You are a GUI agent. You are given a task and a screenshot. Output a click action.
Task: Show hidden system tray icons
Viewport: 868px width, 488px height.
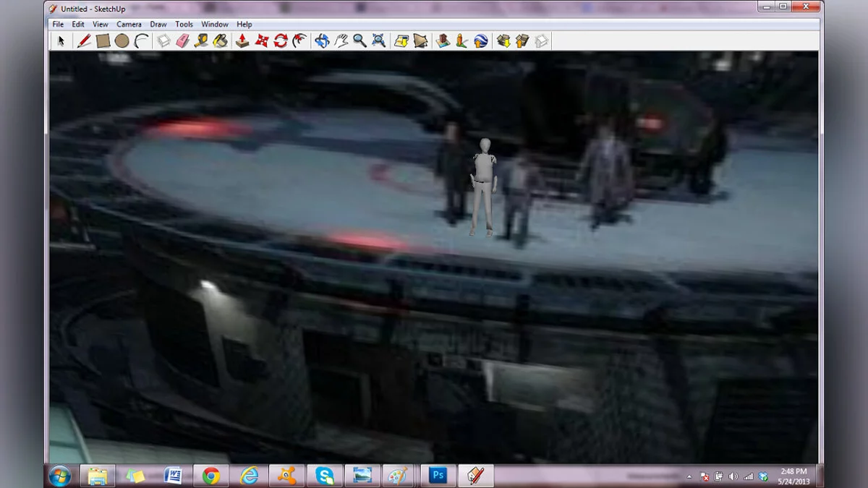coord(688,476)
